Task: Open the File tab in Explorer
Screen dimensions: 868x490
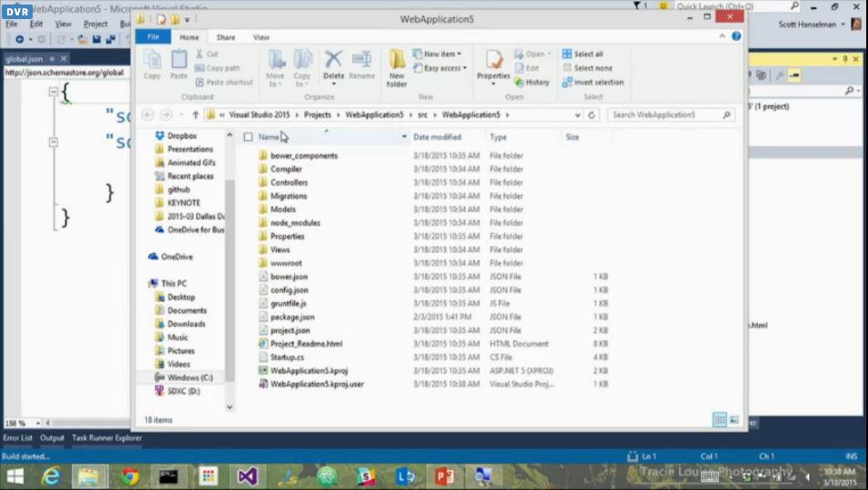Action: pos(153,37)
